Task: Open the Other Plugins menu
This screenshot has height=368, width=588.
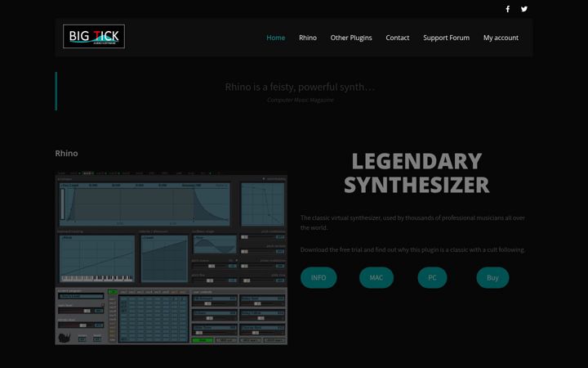Action: (351, 38)
